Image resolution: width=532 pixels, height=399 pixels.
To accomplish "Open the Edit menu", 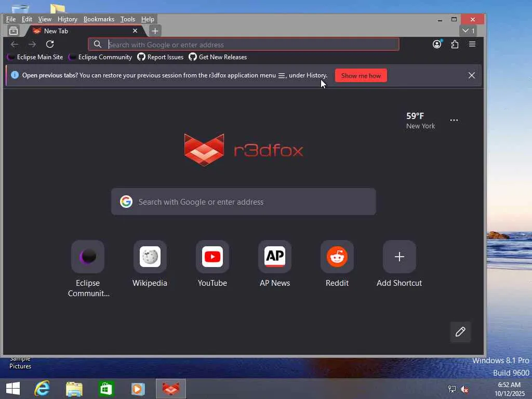I will coord(27,19).
